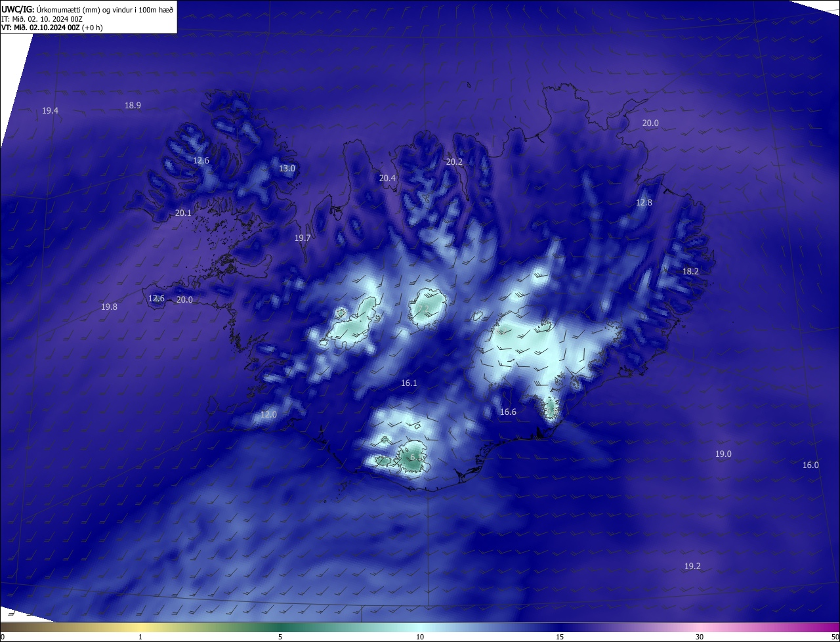The width and height of the screenshot is (840, 642).
Task: Click the 20.4 value label
Action: tap(387, 179)
